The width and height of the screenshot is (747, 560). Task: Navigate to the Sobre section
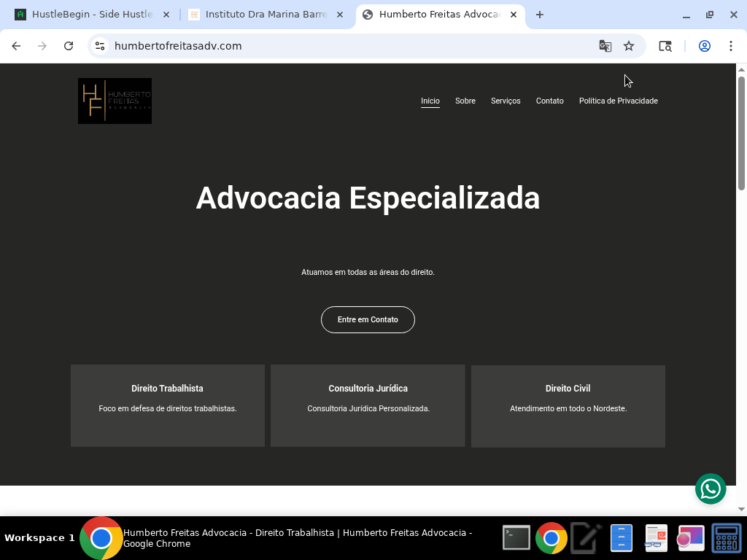coord(465,101)
